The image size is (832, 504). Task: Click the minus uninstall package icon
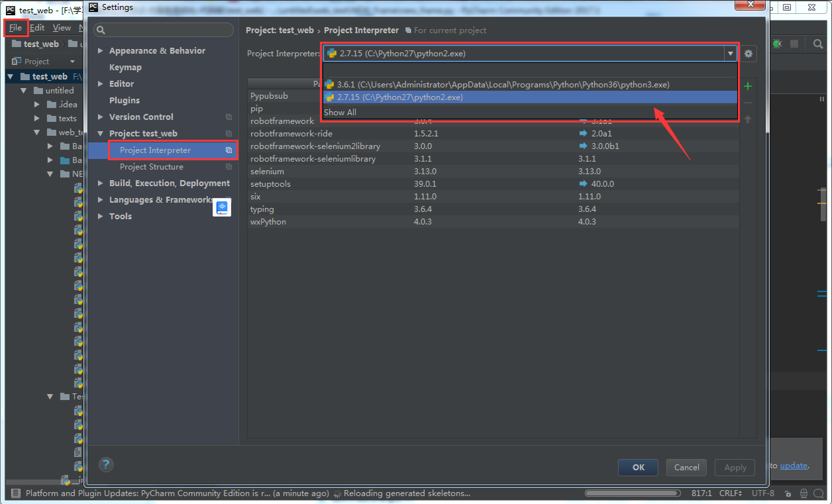point(748,103)
